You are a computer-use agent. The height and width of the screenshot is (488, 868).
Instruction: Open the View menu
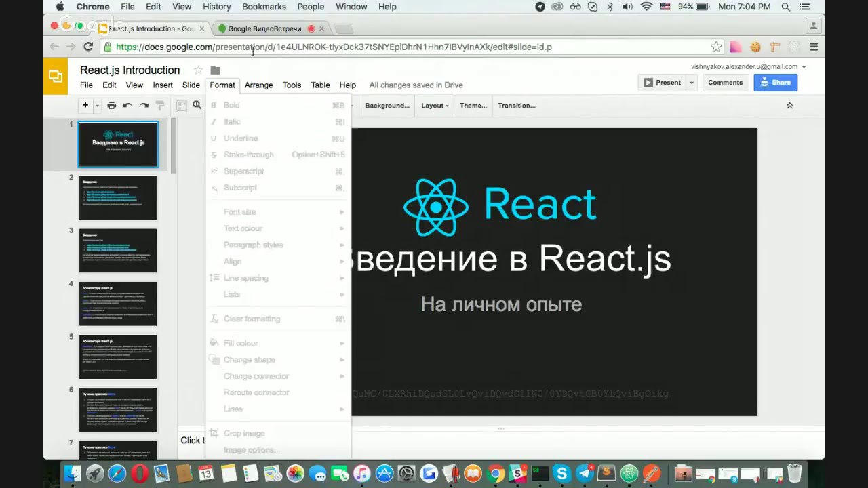coord(134,85)
